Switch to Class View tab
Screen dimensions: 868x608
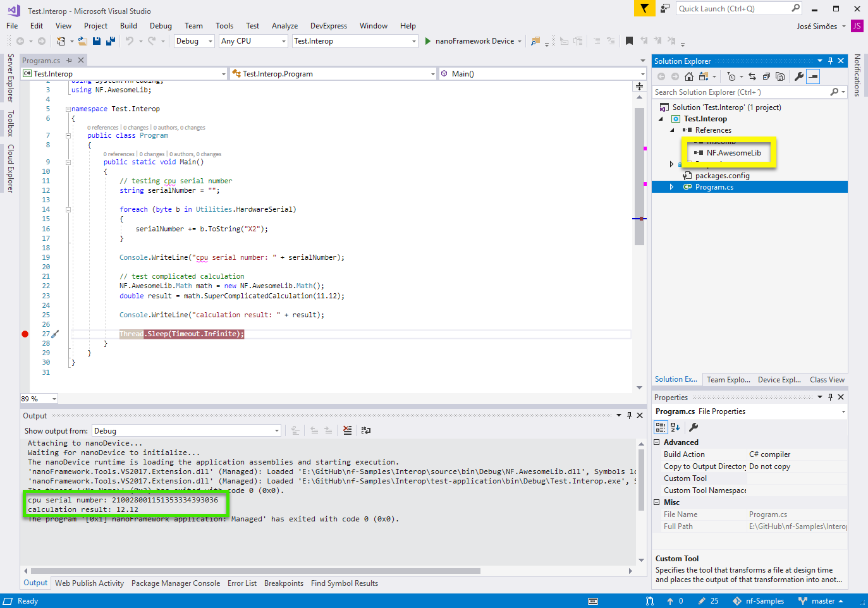click(827, 380)
